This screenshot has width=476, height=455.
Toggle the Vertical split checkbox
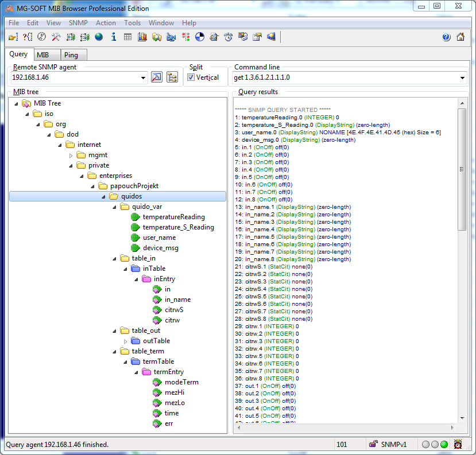click(x=191, y=77)
